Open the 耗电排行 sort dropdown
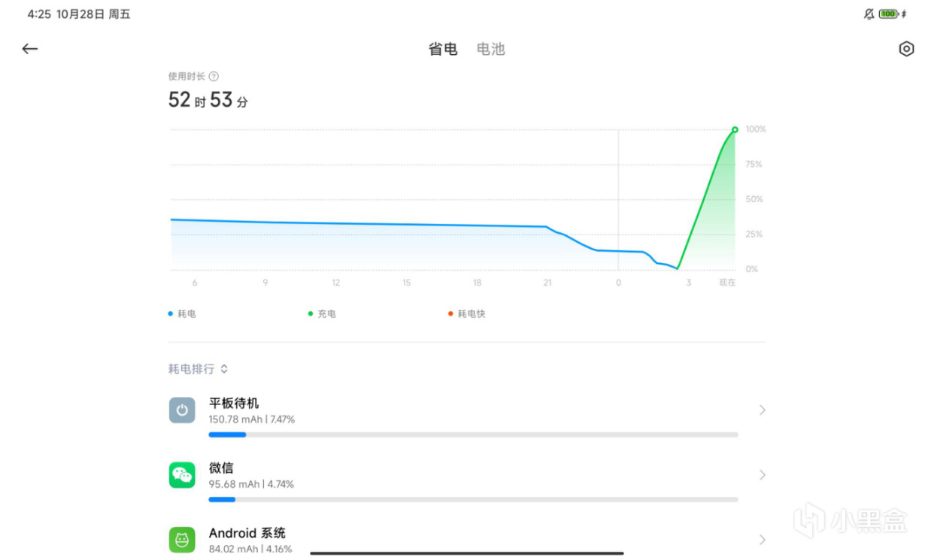Viewport: 934px width, 560px height. (x=198, y=369)
